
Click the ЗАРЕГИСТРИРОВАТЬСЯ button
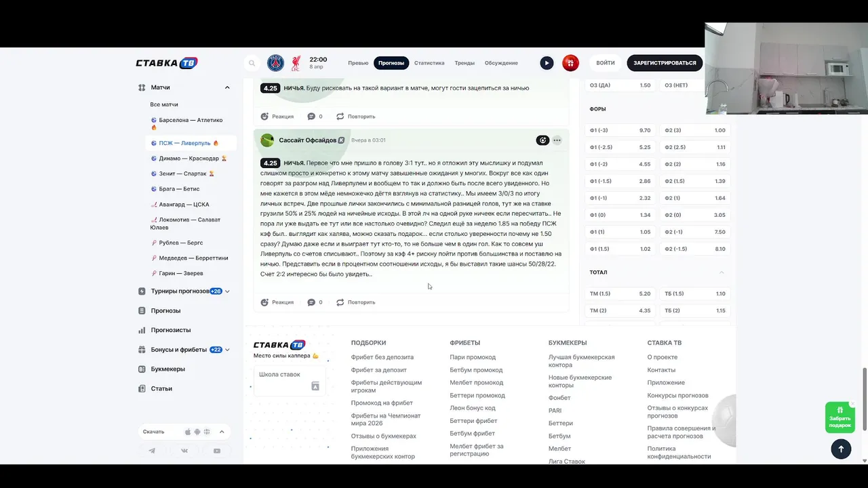(665, 63)
